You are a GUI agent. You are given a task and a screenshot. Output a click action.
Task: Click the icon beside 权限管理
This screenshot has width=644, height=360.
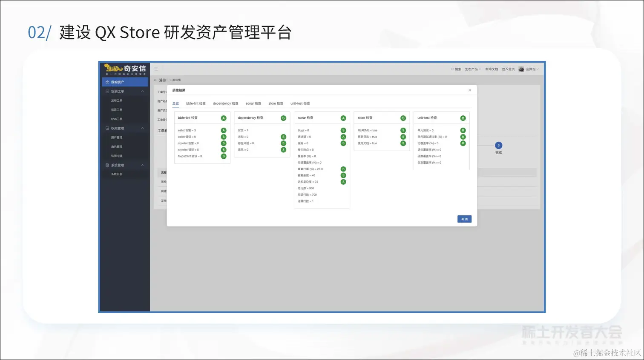coord(107,128)
